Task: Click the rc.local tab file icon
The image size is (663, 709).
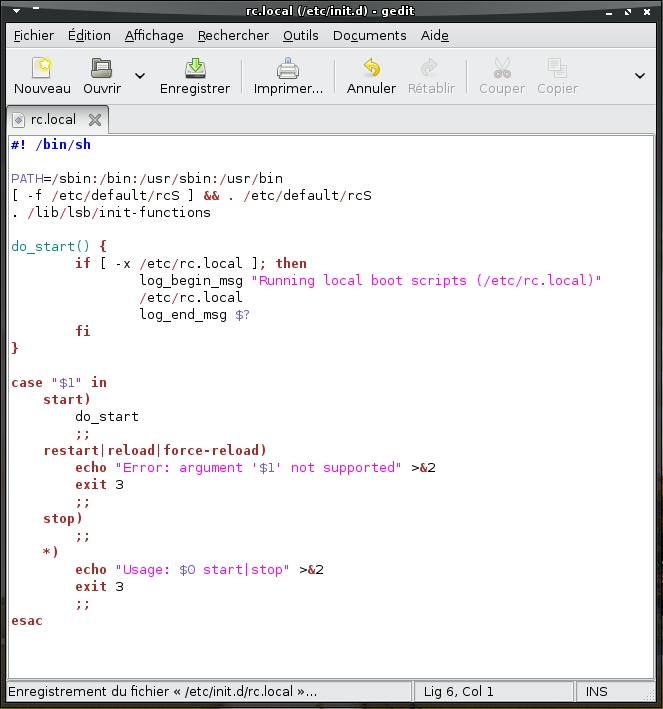Action: pos(19,120)
